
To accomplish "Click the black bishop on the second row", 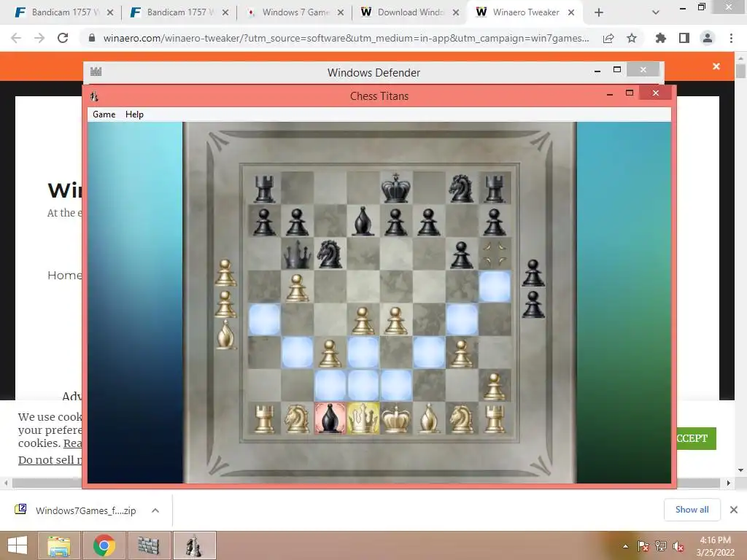I will tap(363, 221).
